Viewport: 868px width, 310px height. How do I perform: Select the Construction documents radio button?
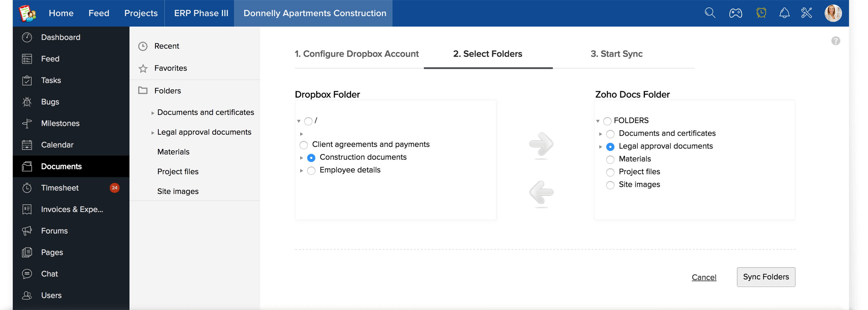[311, 157]
